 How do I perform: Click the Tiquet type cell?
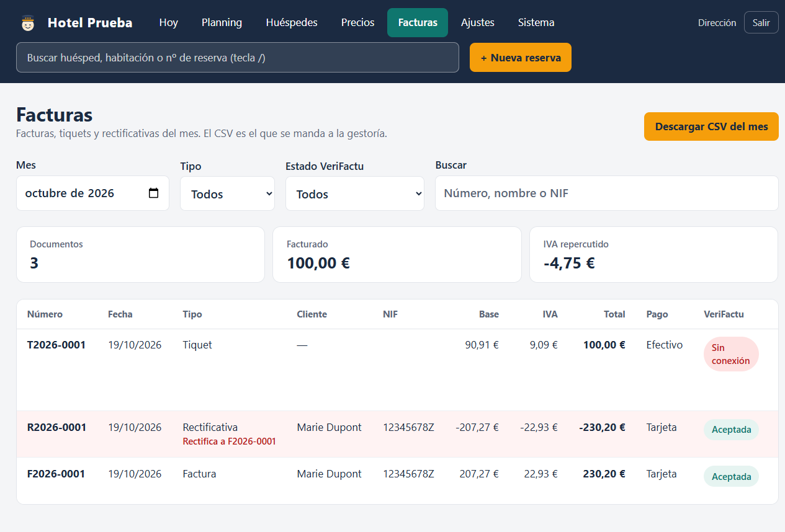[197, 345]
